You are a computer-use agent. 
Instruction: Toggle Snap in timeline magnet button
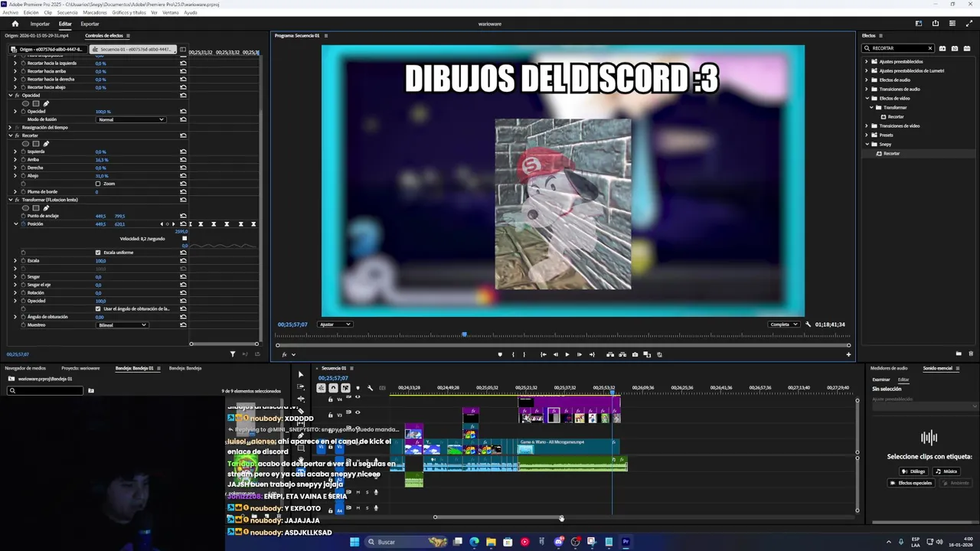(x=333, y=388)
